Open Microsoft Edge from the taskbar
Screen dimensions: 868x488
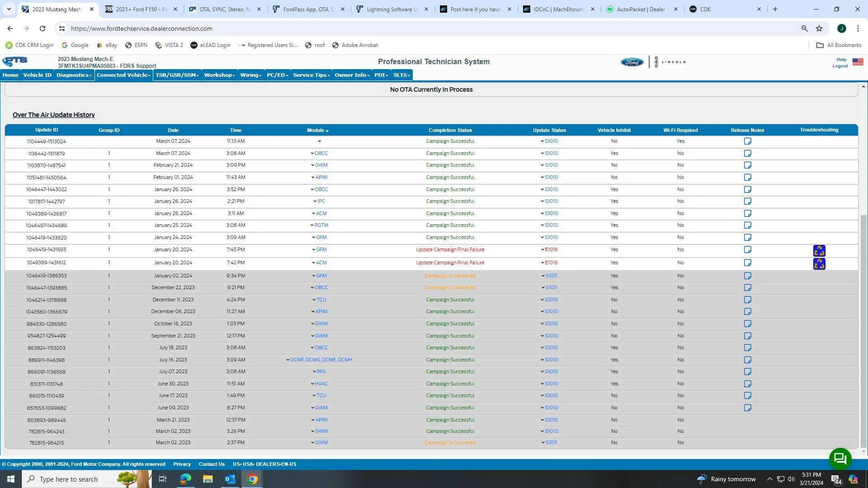[x=185, y=479]
